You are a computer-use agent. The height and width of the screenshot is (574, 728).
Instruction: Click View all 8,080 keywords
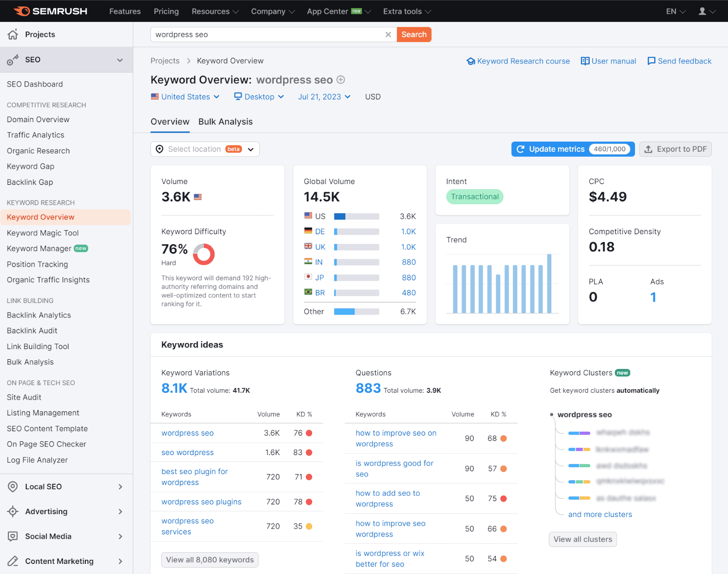210,559
